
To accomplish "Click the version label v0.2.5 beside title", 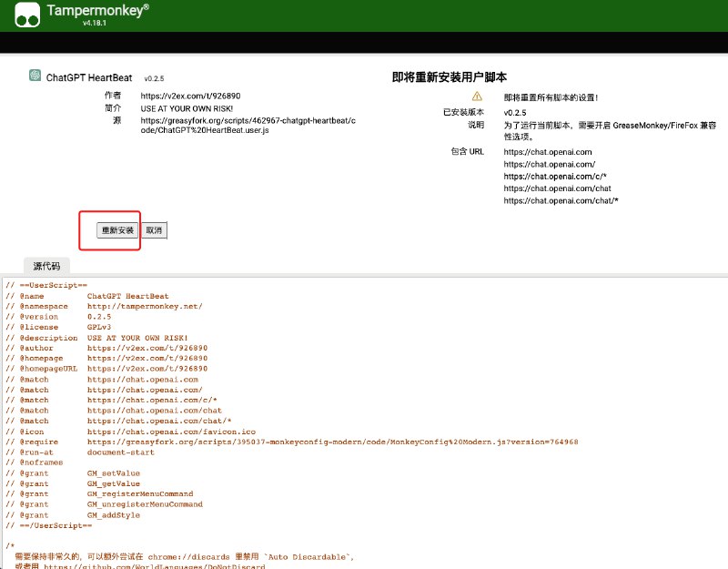I will [x=154, y=78].
